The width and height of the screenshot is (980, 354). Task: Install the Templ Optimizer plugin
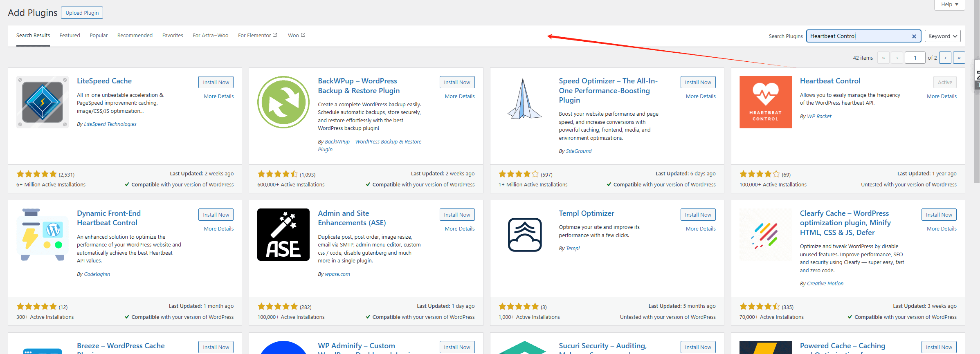(x=698, y=215)
